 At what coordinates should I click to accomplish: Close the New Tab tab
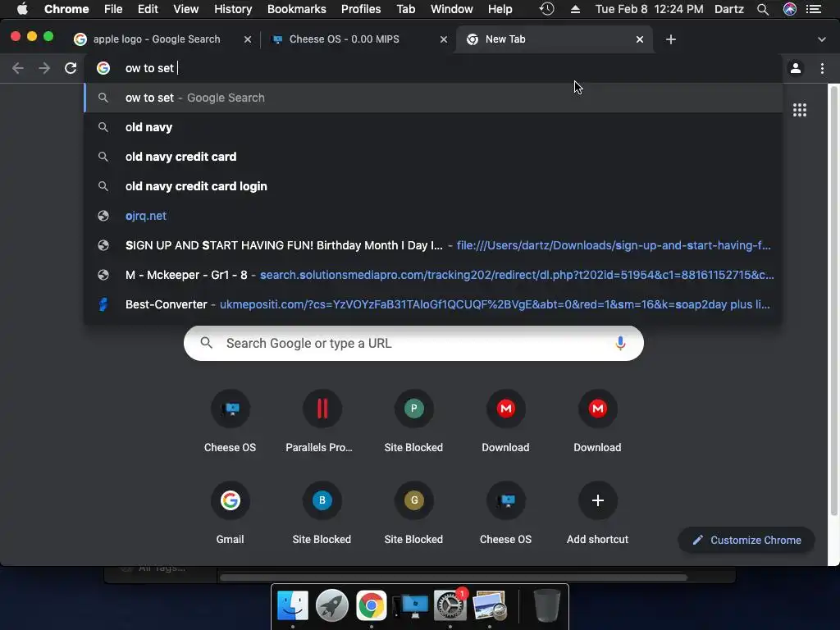coord(640,39)
